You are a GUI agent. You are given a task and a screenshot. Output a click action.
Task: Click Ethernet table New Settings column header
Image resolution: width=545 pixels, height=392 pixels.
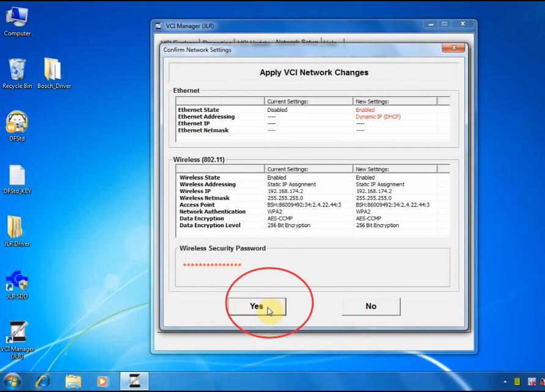(395, 101)
